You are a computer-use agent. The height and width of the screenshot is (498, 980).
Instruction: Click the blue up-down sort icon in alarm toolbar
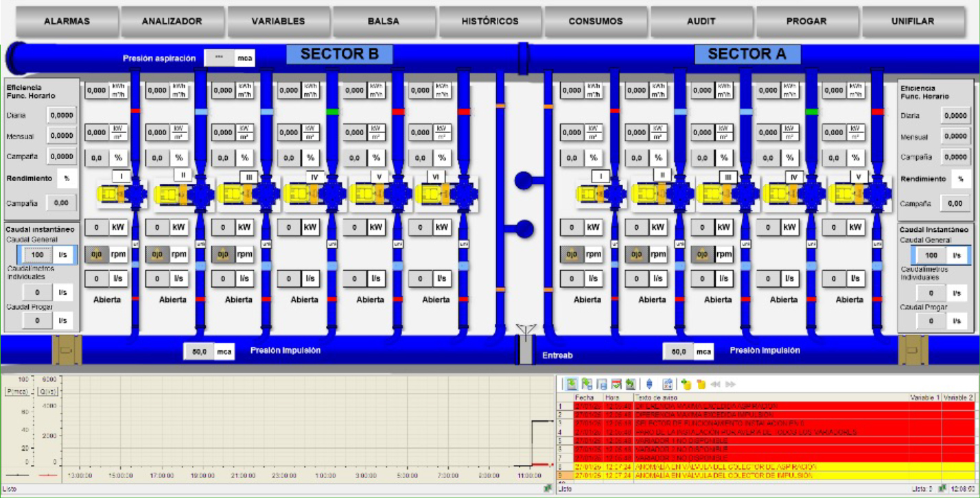pos(649,384)
